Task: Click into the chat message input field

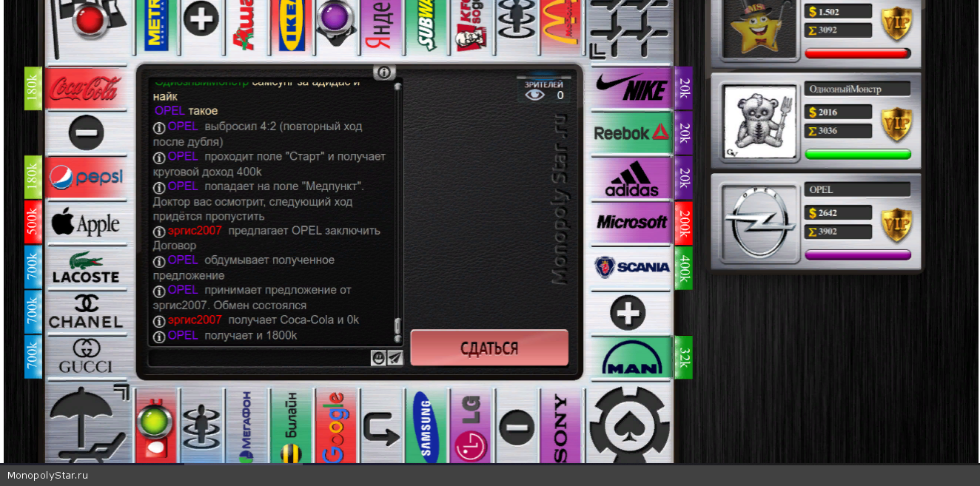Action: 259,358
